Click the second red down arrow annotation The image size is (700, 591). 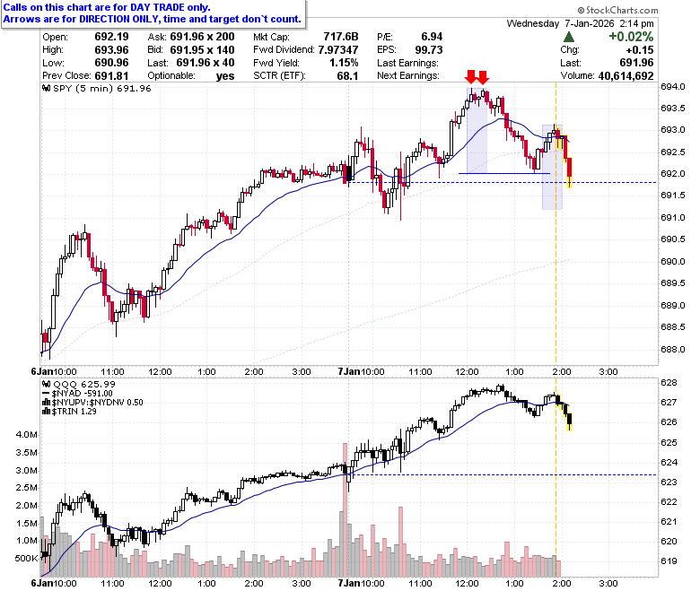483,77
